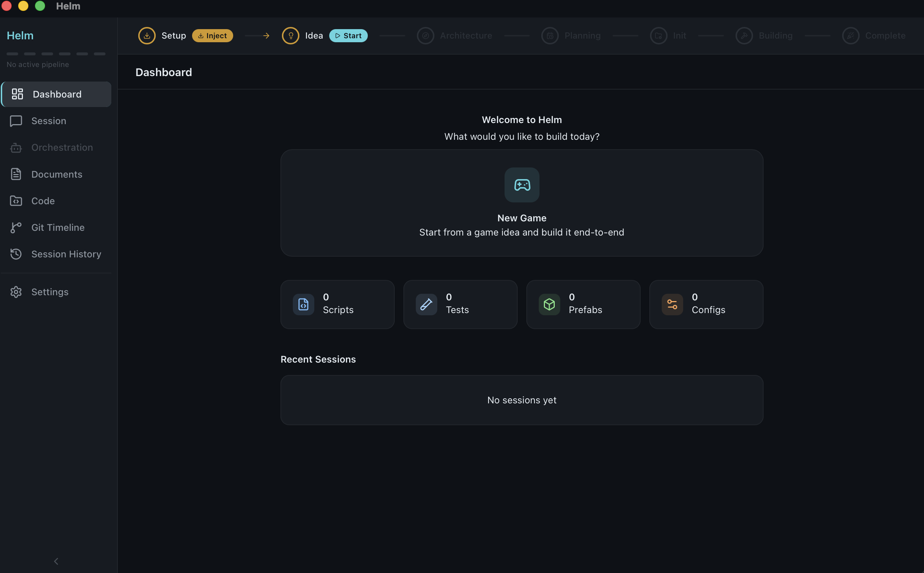Click the Configs sliders icon
Image resolution: width=924 pixels, height=573 pixels.
pyautogui.click(x=672, y=304)
